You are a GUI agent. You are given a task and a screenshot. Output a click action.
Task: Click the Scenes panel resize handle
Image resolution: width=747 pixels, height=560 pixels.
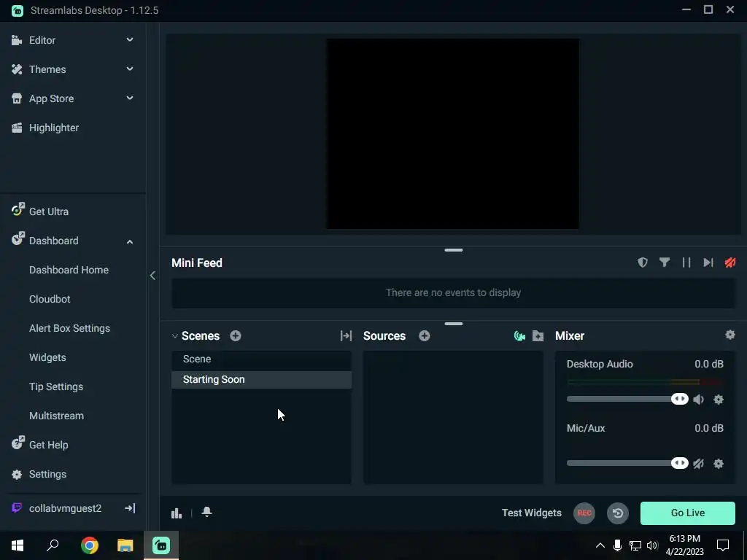(454, 324)
